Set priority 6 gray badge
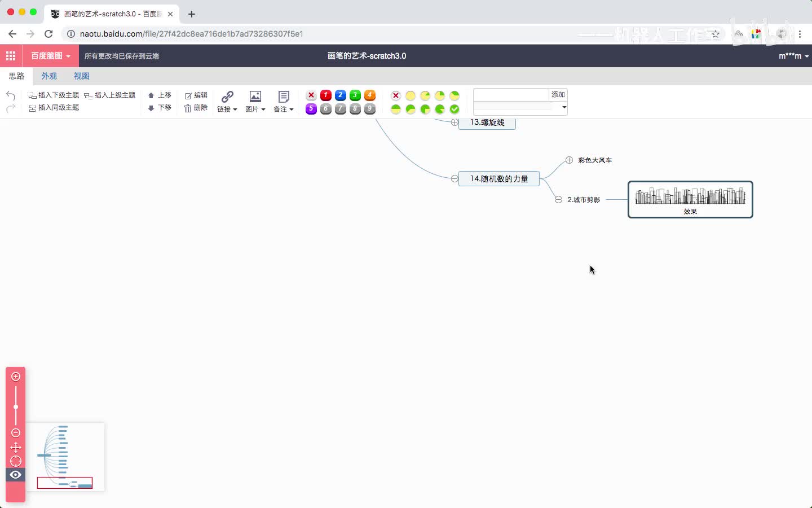The height and width of the screenshot is (508, 812). tap(326, 109)
